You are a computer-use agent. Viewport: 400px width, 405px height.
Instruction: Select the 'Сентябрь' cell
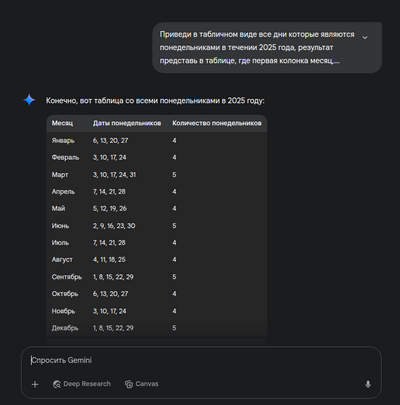67,277
